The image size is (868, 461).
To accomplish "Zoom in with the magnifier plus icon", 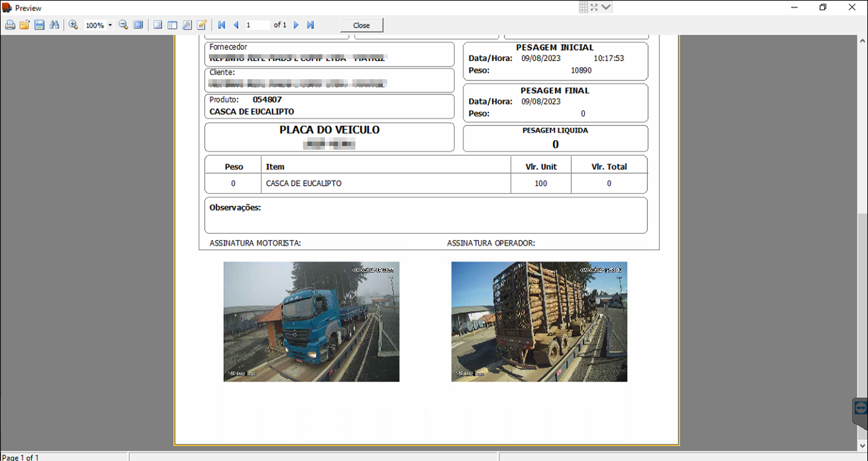I will [74, 26].
